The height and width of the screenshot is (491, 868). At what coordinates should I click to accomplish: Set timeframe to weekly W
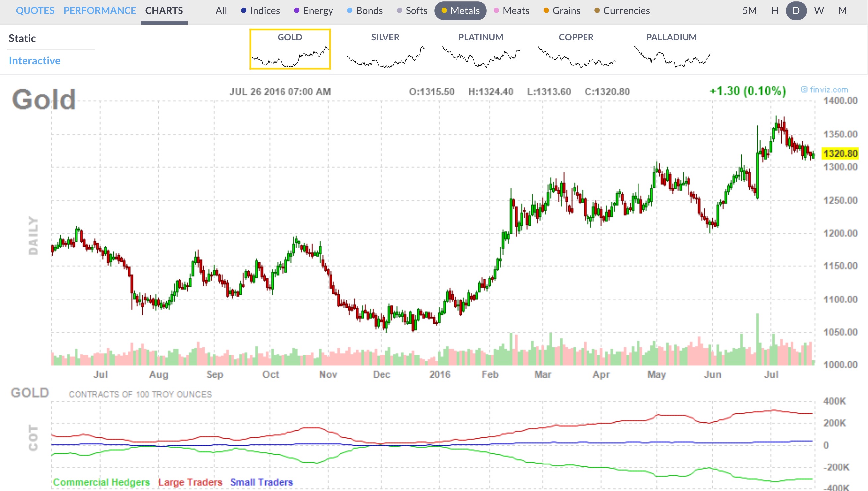819,11
